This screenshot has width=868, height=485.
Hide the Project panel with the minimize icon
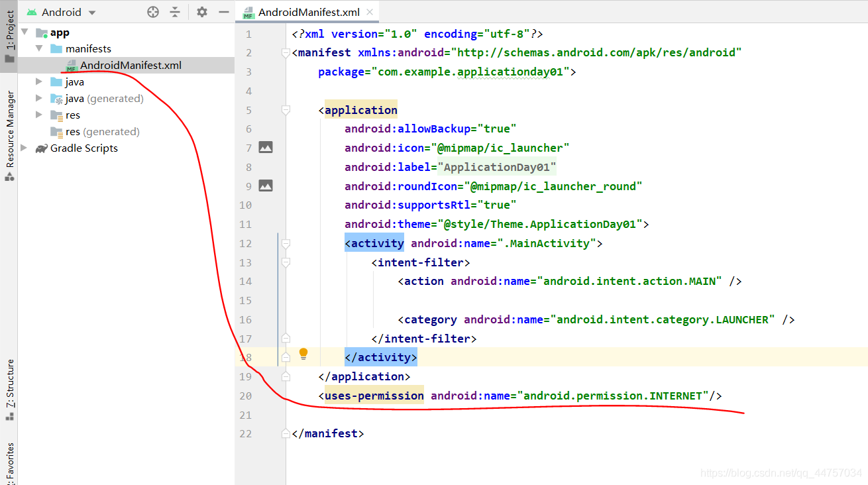(223, 11)
